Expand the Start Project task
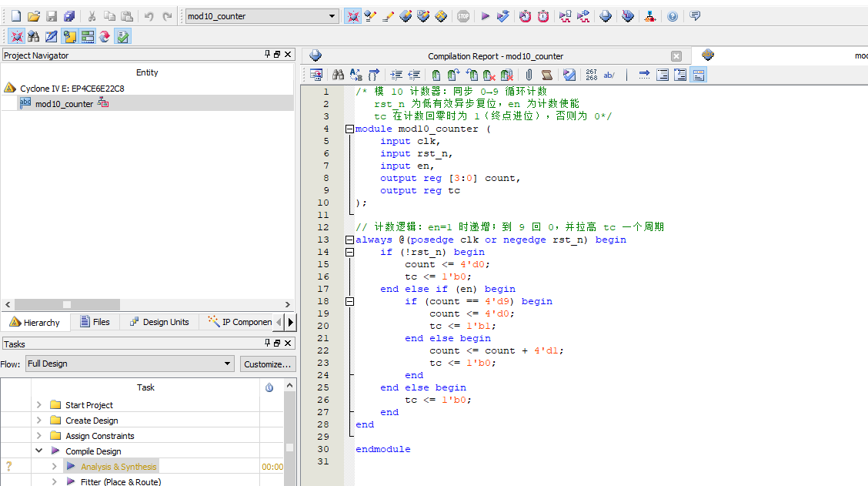Screen dimensions: 868x486 coord(38,404)
